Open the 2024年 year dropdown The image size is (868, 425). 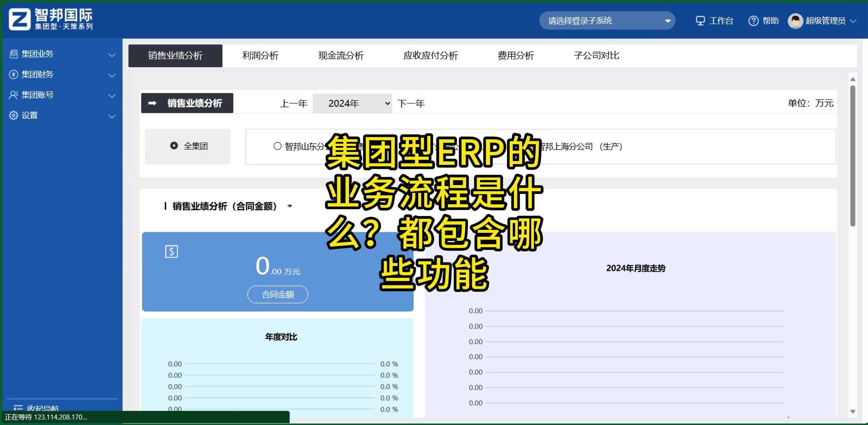pos(352,103)
